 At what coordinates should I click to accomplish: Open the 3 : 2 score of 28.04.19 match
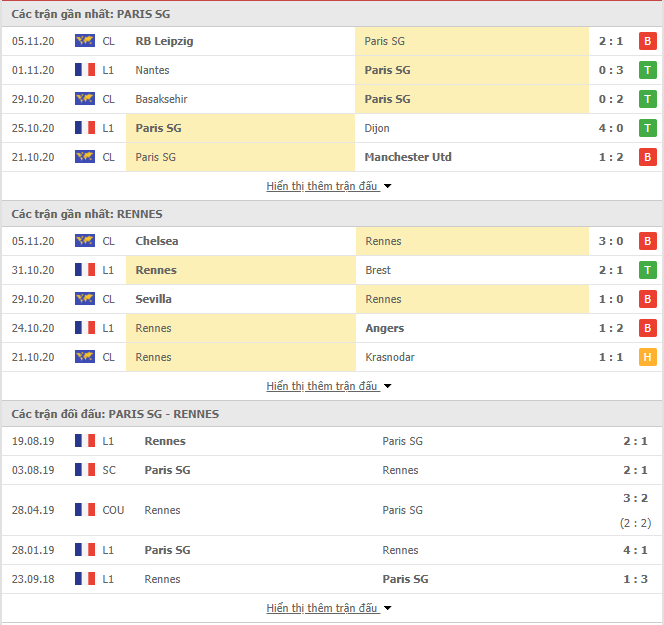pos(635,498)
